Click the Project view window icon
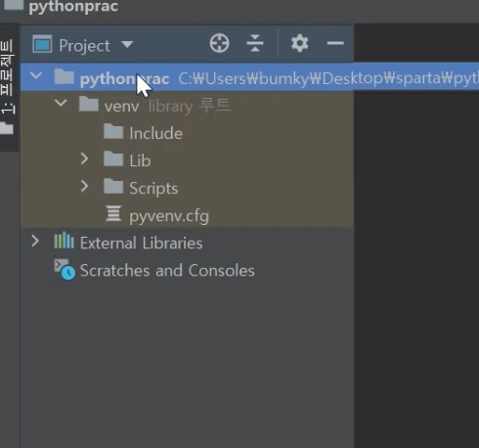The image size is (479, 448). (x=42, y=44)
